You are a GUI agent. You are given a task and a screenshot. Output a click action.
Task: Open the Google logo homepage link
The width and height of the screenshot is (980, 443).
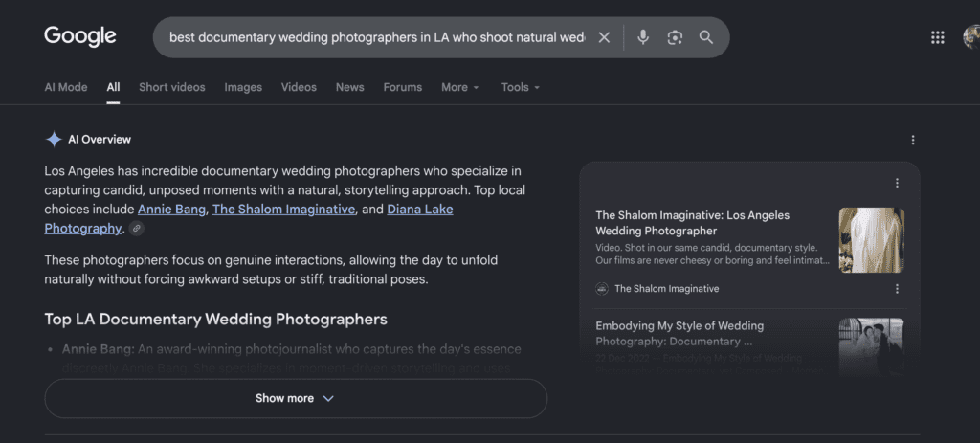point(80,36)
